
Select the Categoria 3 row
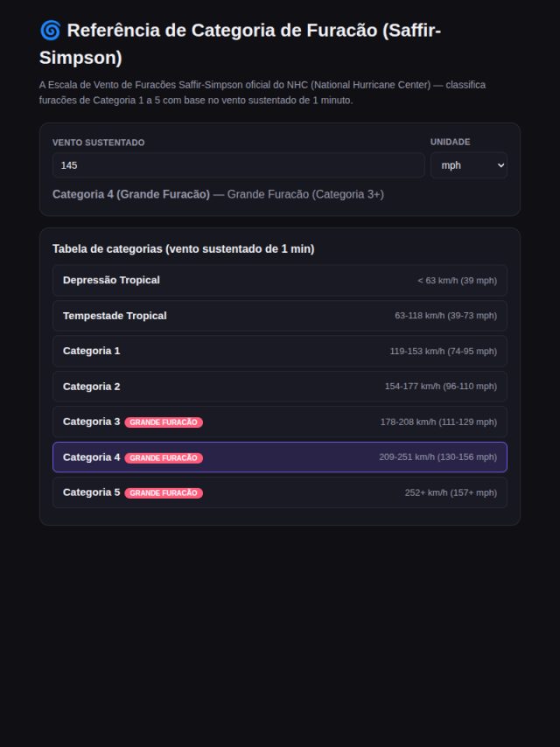pos(280,422)
